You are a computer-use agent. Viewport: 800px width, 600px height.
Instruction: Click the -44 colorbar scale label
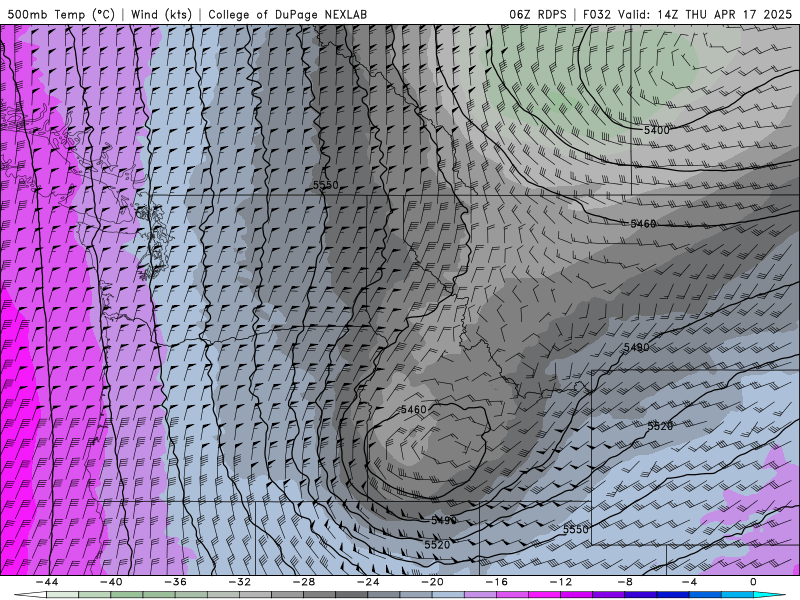point(47,582)
